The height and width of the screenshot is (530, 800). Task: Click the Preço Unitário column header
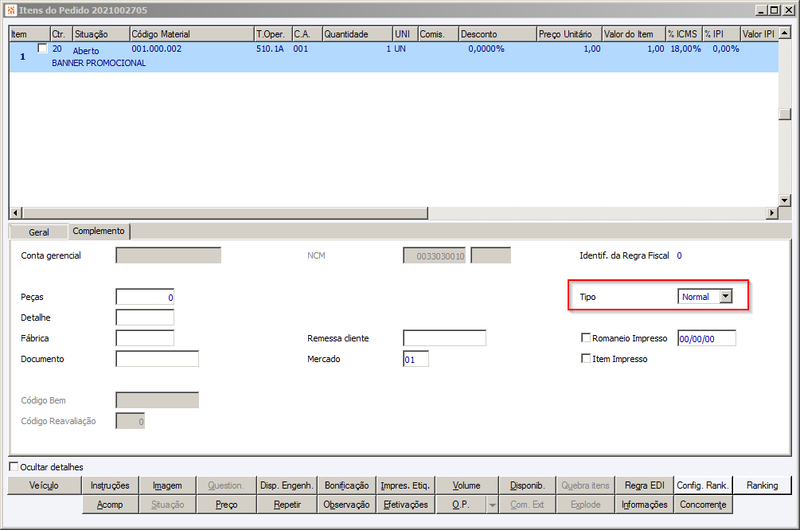pos(569,34)
